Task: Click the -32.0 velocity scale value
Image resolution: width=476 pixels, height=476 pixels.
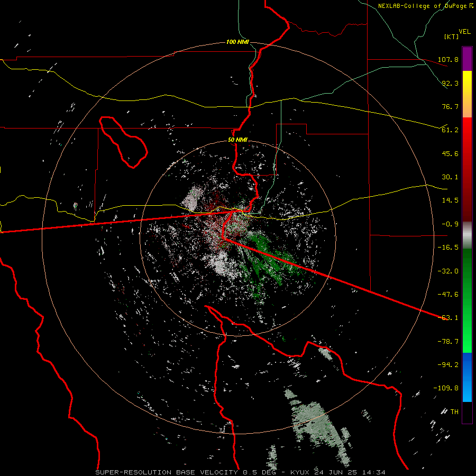Action: point(448,271)
